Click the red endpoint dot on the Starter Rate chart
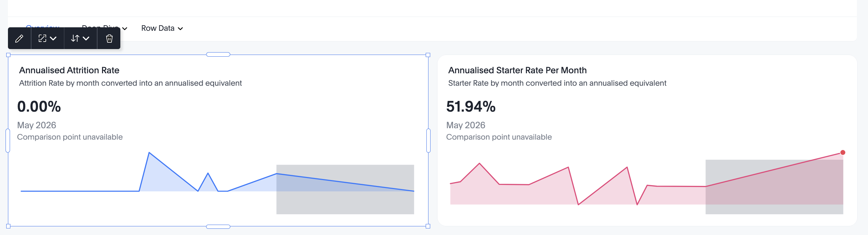The width and height of the screenshot is (868, 235). [843, 152]
